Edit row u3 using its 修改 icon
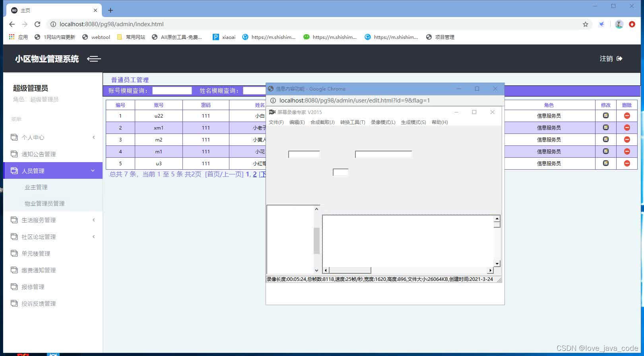The width and height of the screenshot is (644, 356). click(606, 163)
